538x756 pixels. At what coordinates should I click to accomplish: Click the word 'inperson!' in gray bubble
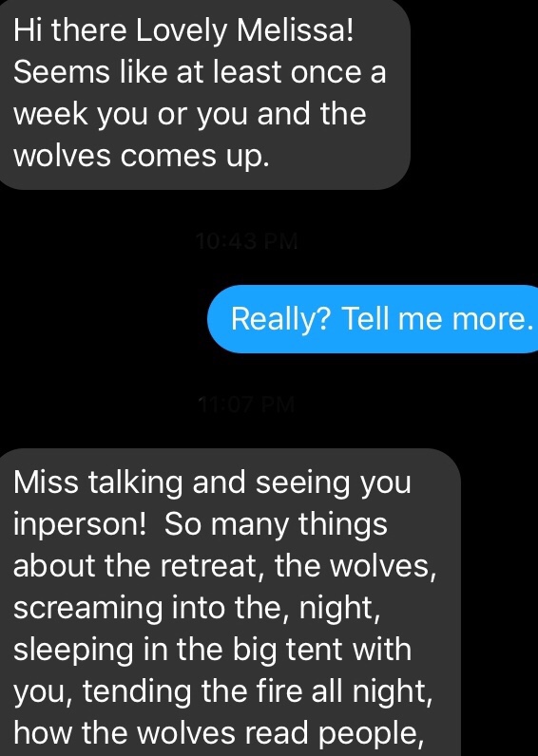80,525
